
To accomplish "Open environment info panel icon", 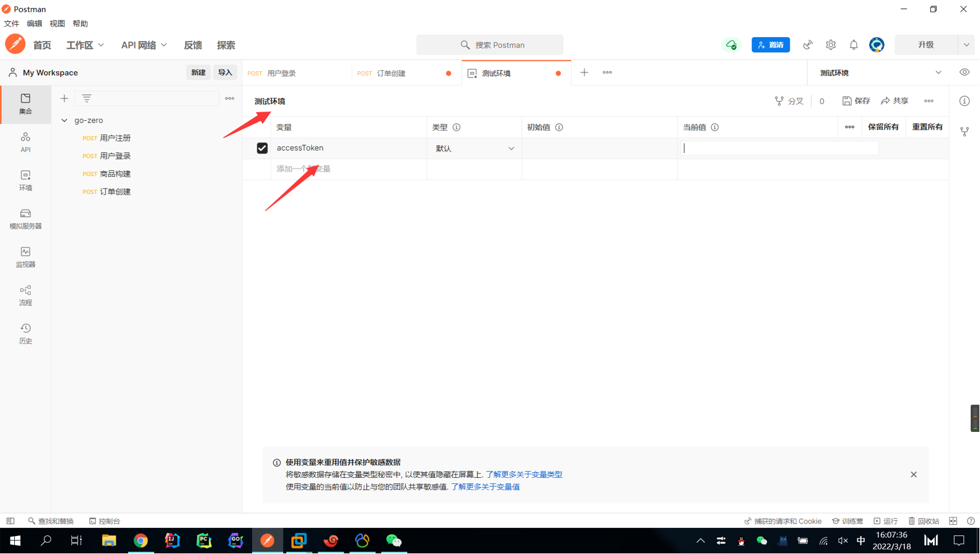I will pos(965,101).
